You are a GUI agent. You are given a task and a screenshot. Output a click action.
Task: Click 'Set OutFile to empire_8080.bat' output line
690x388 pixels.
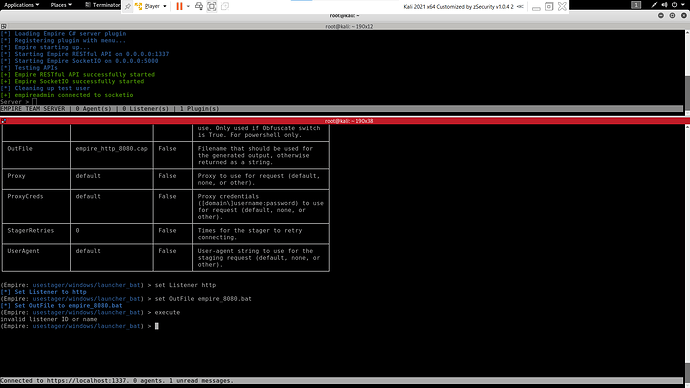click(x=62, y=306)
